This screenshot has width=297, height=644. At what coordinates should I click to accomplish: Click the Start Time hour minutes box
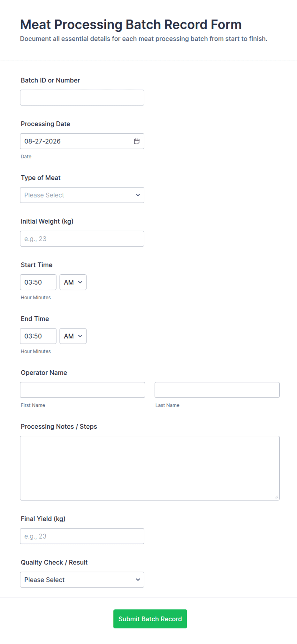pos(38,282)
